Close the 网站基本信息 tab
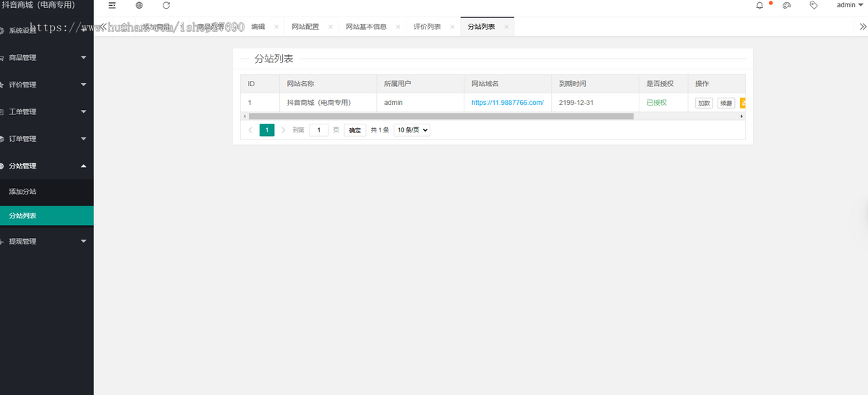Viewport: 868px width, 395px height. click(x=398, y=27)
